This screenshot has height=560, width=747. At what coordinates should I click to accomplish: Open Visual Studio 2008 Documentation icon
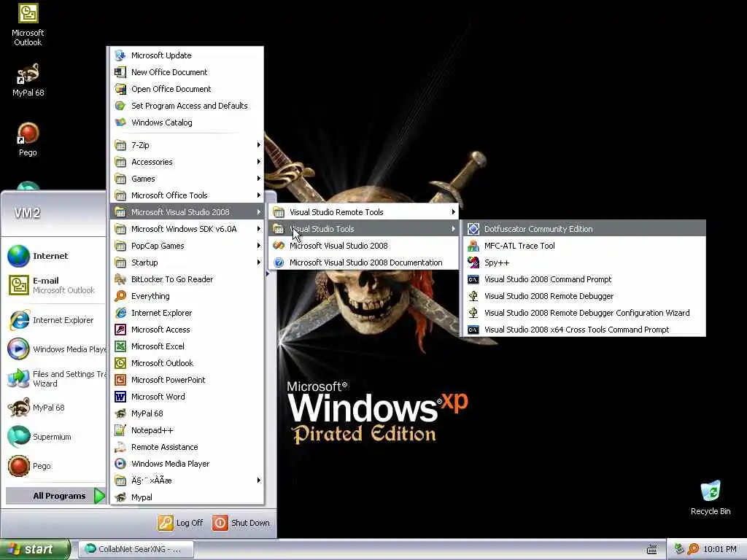(279, 262)
